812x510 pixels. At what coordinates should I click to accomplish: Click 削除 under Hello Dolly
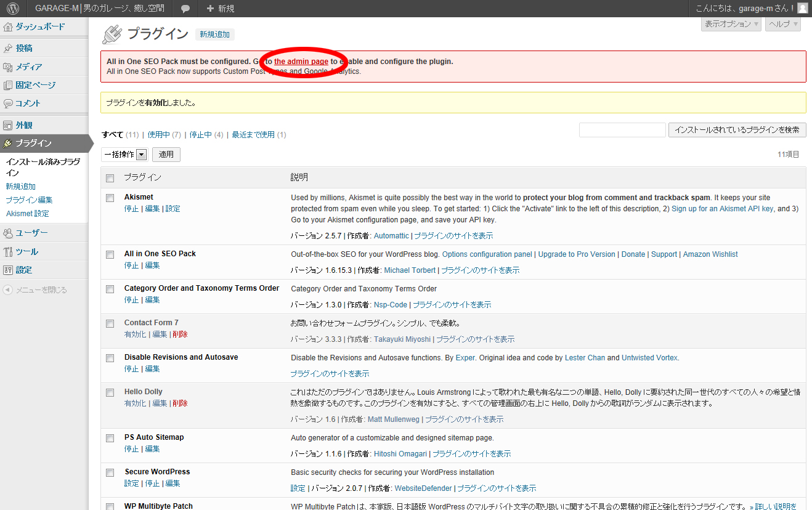pos(181,403)
